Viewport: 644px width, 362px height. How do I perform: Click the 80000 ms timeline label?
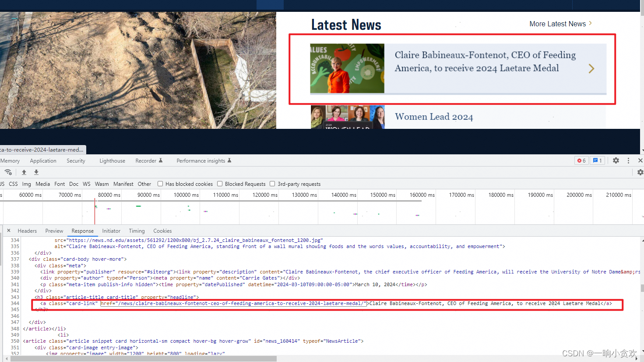109,195
